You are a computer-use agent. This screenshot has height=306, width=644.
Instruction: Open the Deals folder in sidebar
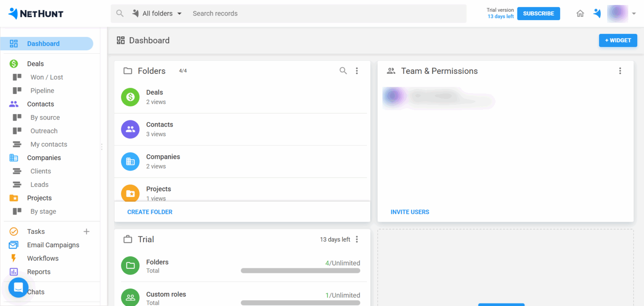[36, 64]
